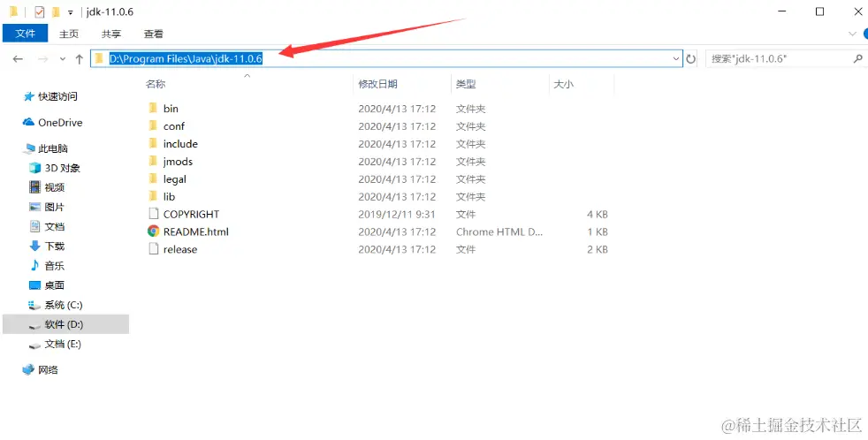This screenshot has height=440, width=868.
Task: Open the quick access toolbar dropdown
Action: (x=71, y=12)
